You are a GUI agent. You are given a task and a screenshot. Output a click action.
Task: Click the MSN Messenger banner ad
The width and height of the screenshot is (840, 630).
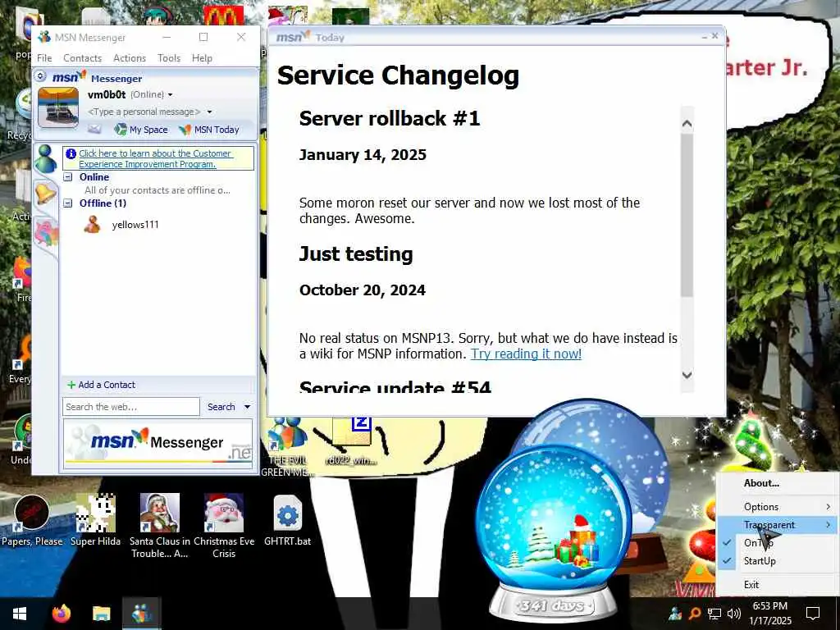(x=157, y=444)
